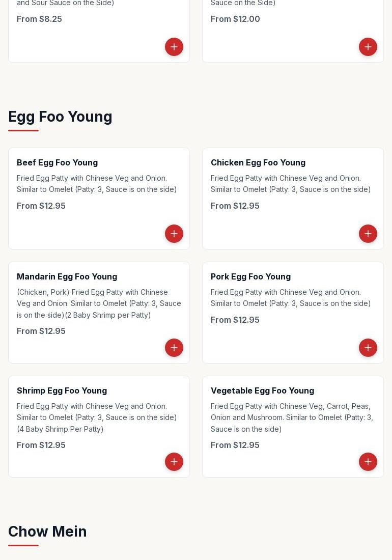This screenshot has height=560, width=392.
Task: Click plus icon on the $12.00 item
Action: pos(368,47)
